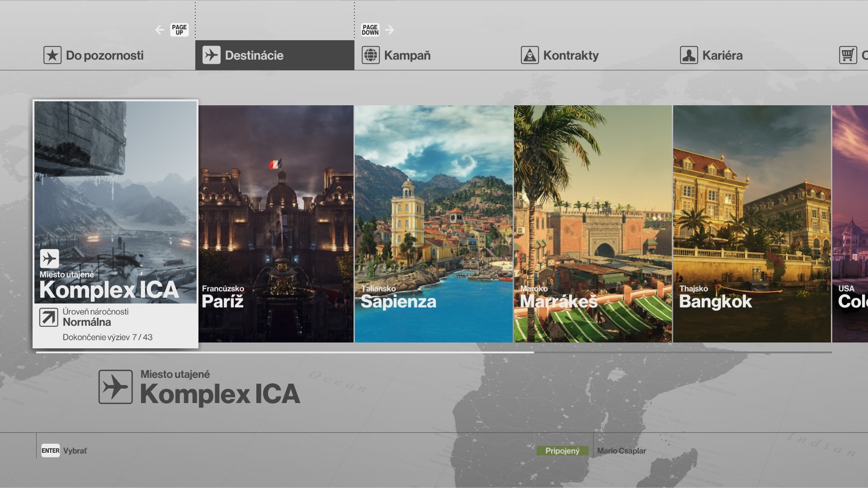This screenshot has height=488, width=868.
Task: Click the shopping cart icon in top menu
Action: point(848,55)
